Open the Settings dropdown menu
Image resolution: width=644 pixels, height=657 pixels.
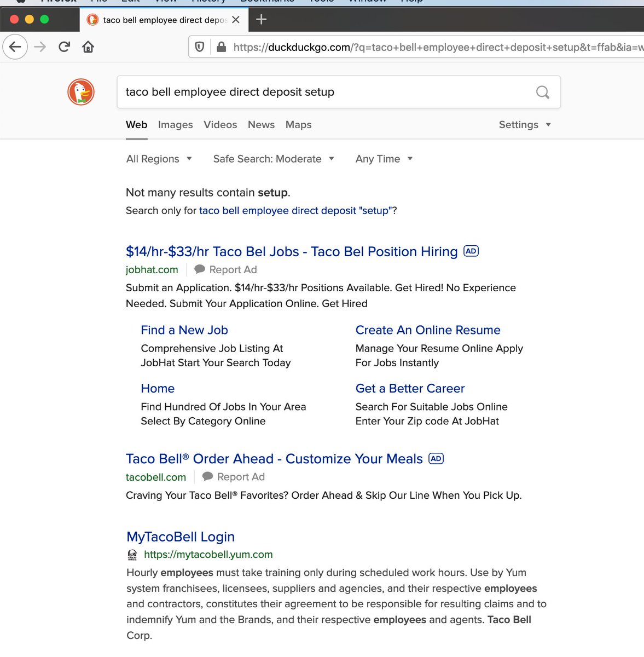coord(525,125)
